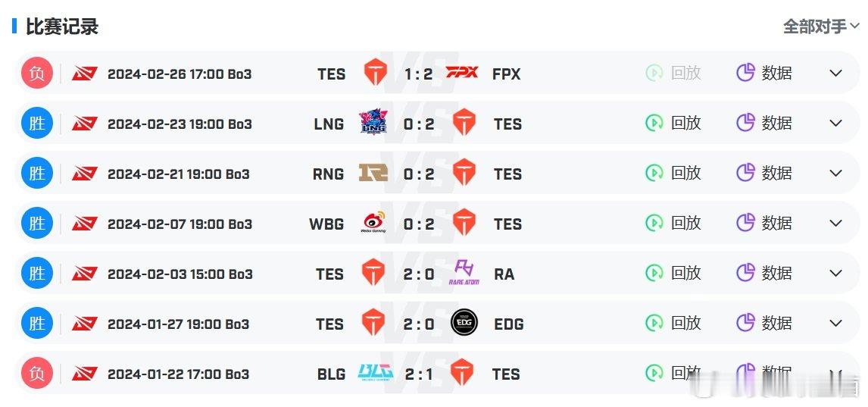The width and height of the screenshot is (868, 407).
Task: Open 数据 stats for TES vs FPX match
Action: pos(764,73)
